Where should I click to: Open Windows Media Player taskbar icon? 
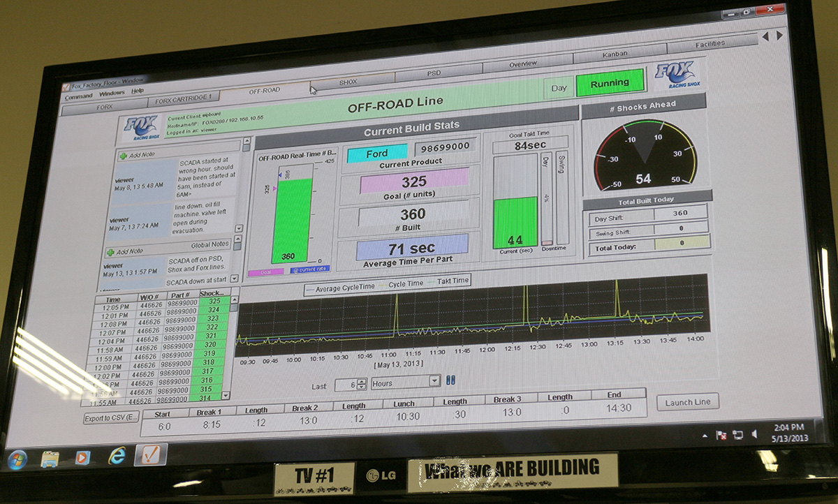[x=82, y=458]
